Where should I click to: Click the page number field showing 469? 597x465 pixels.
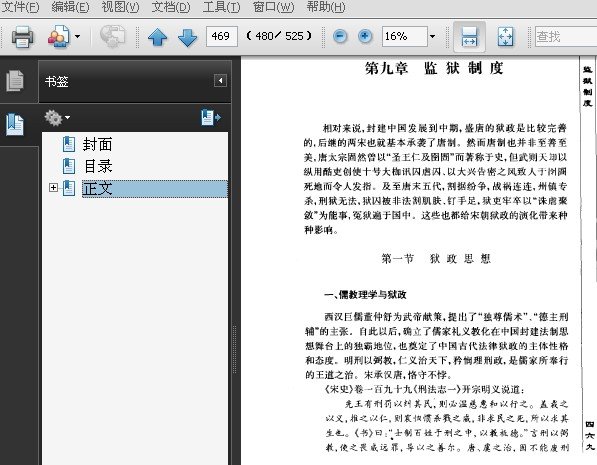pyautogui.click(x=222, y=37)
